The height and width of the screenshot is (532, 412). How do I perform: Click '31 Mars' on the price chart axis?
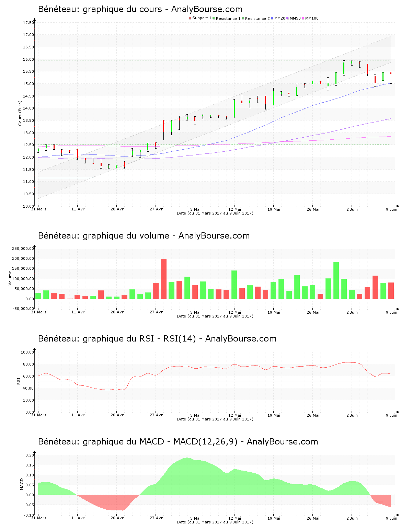pyautogui.click(x=38, y=209)
